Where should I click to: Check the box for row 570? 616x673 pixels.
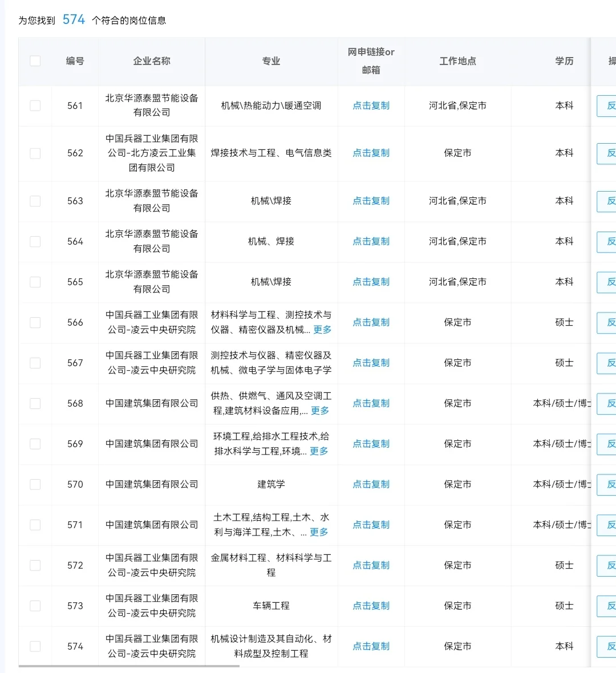coord(35,485)
